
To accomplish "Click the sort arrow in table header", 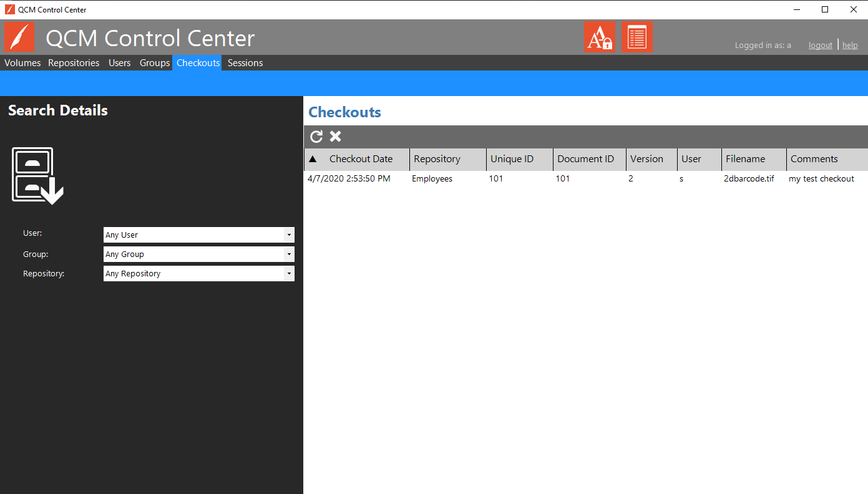I will tap(313, 159).
